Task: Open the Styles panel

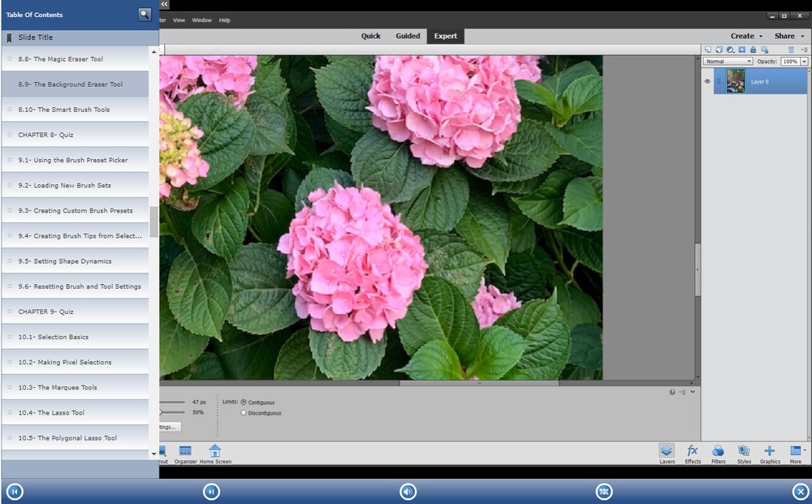Action: click(744, 453)
